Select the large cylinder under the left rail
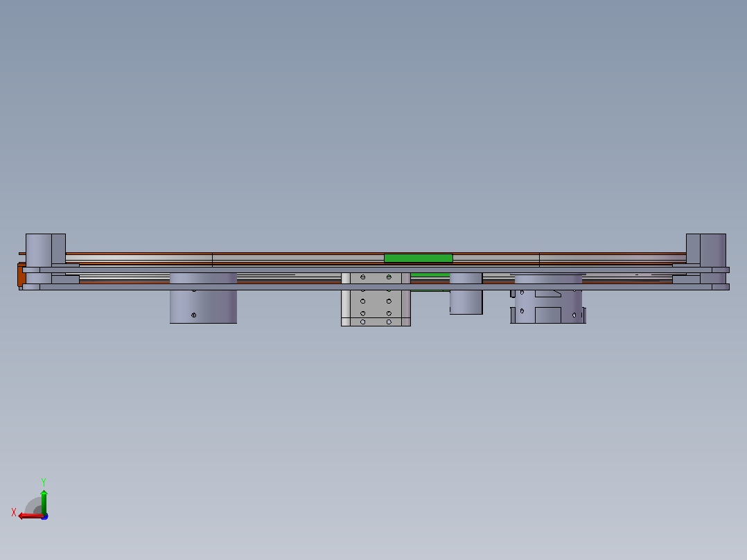Image resolution: width=747 pixels, height=560 pixels. click(x=204, y=298)
